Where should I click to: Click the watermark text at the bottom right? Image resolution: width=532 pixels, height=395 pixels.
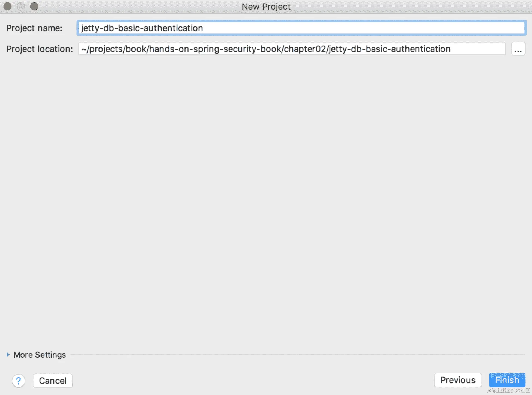508,391
